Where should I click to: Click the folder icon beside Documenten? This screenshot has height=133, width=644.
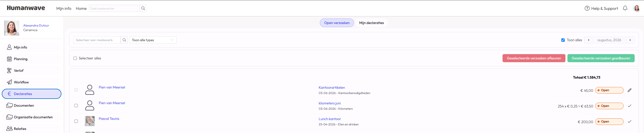[x=9, y=105]
